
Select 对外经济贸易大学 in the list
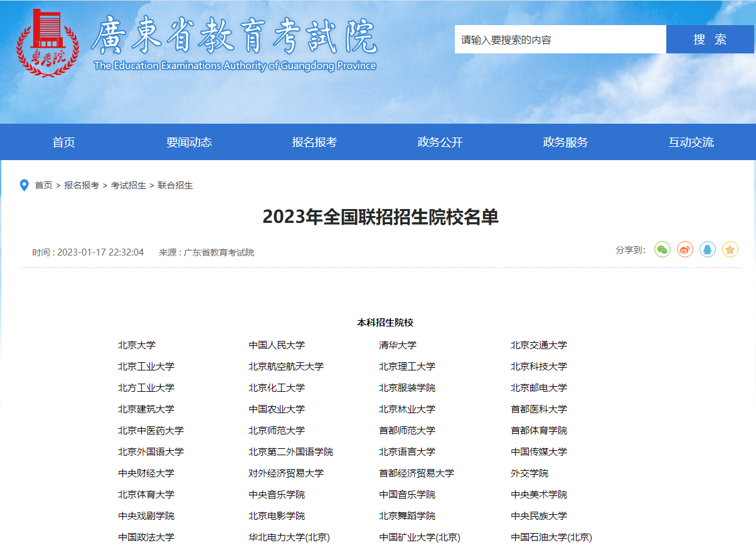coord(286,473)
